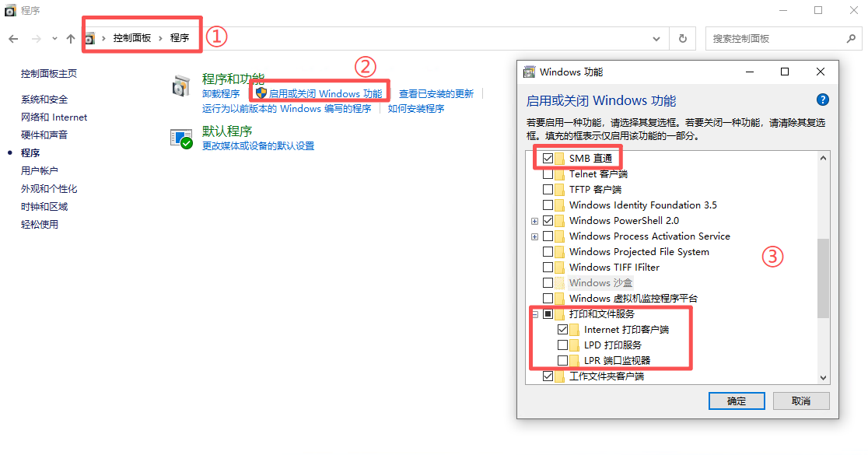Click the search magnifier icon
The image size is (868, 455).
pyautogui.click(x=852, y=39)
